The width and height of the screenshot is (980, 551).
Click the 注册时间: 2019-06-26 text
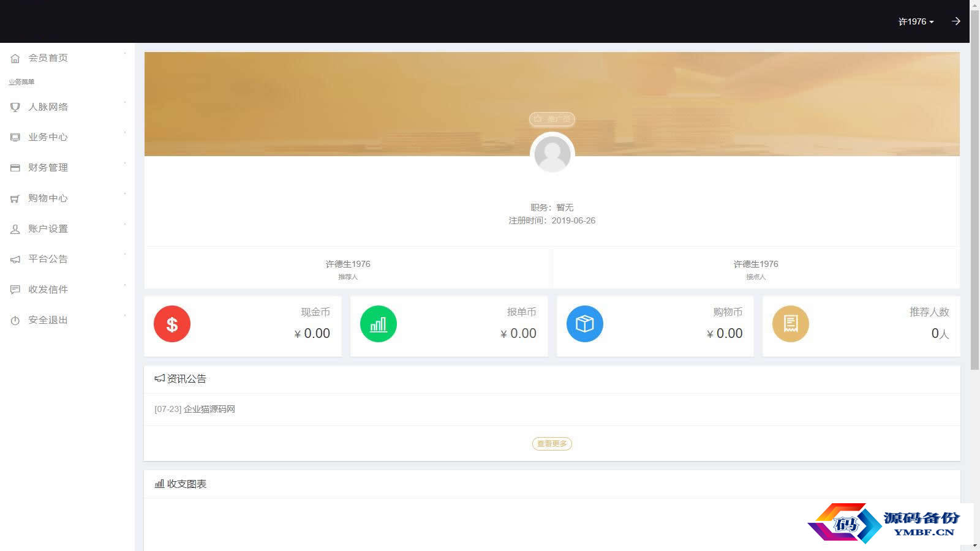click(552, 220)
